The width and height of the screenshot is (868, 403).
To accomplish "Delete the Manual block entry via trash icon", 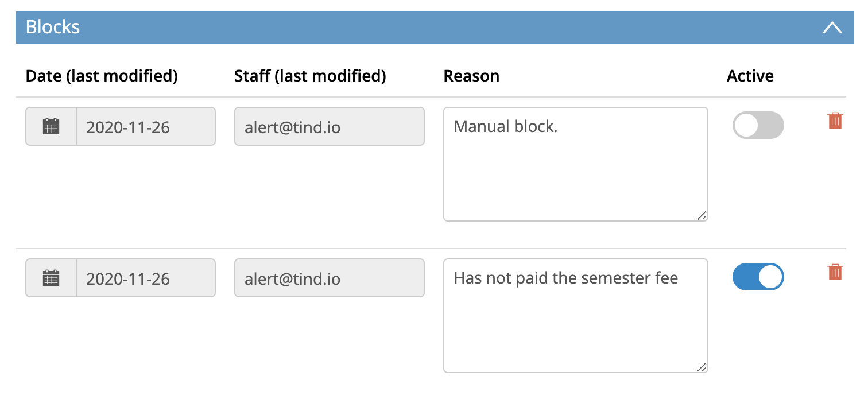I will [x=835, y=121].
